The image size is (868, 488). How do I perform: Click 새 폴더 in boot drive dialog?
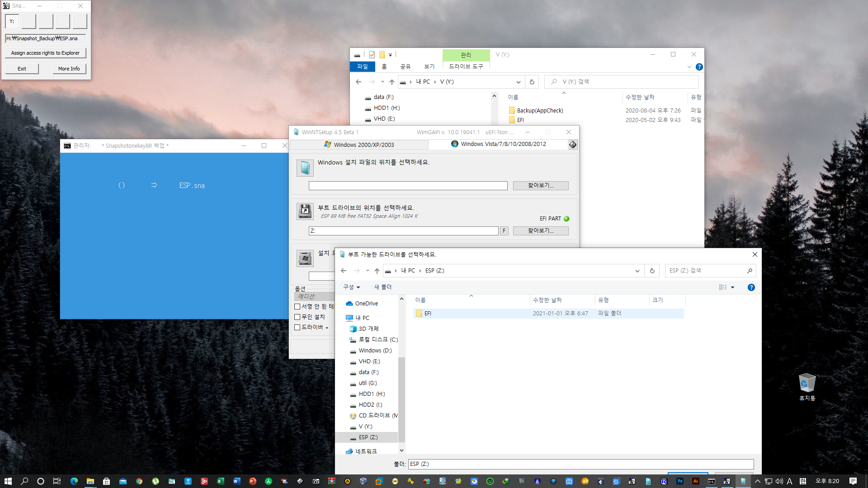pyautogui.click(x=383, y=287)
